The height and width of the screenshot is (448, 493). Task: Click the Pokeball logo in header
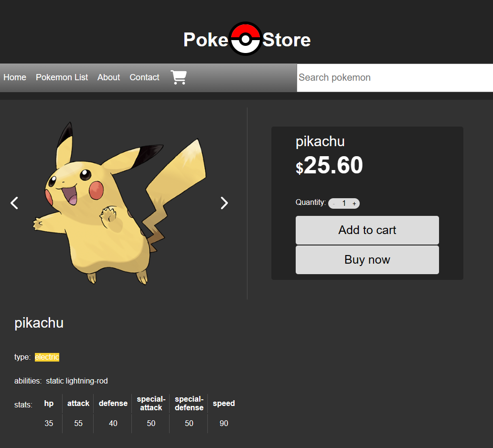tap(245, 39)
